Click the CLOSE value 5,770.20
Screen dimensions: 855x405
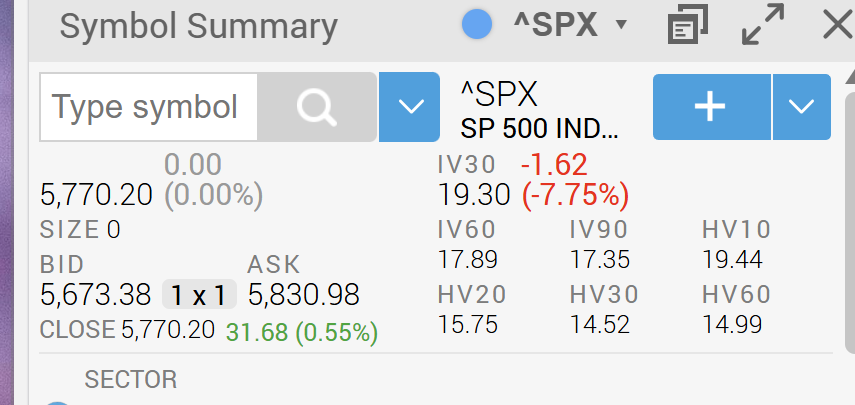point(167,330)
